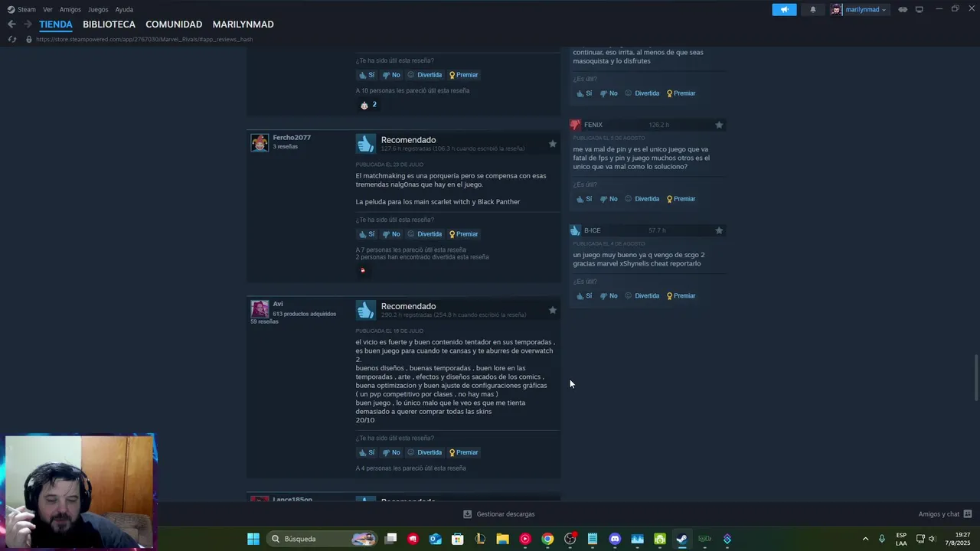Viewport: 980px width, 551px height.
Task: Vote Sí on Avi's review
Action: [367, 452]
